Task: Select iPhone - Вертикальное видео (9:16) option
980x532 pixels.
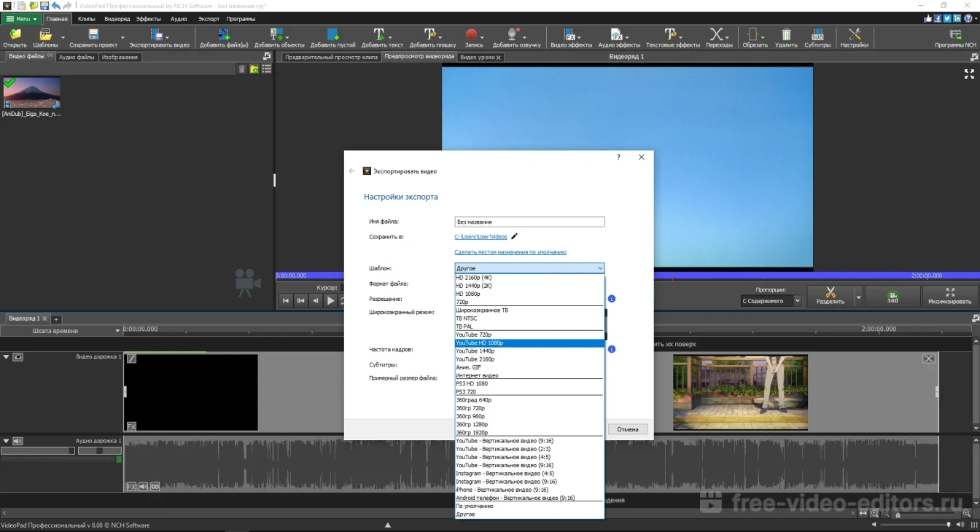Action: [x=529, y=490]
